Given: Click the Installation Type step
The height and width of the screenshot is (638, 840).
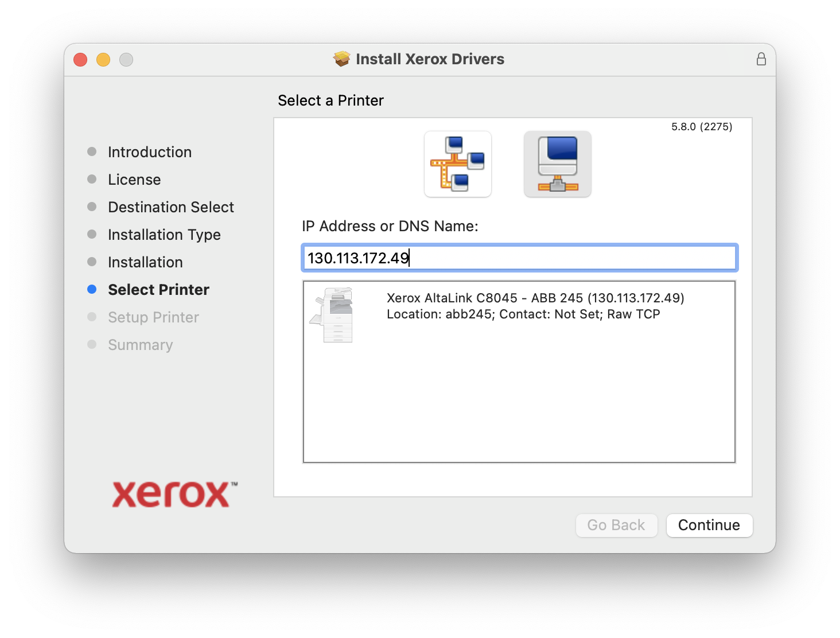Looking at the screenshot, I should pyautogui.click(x=164, y=235).
